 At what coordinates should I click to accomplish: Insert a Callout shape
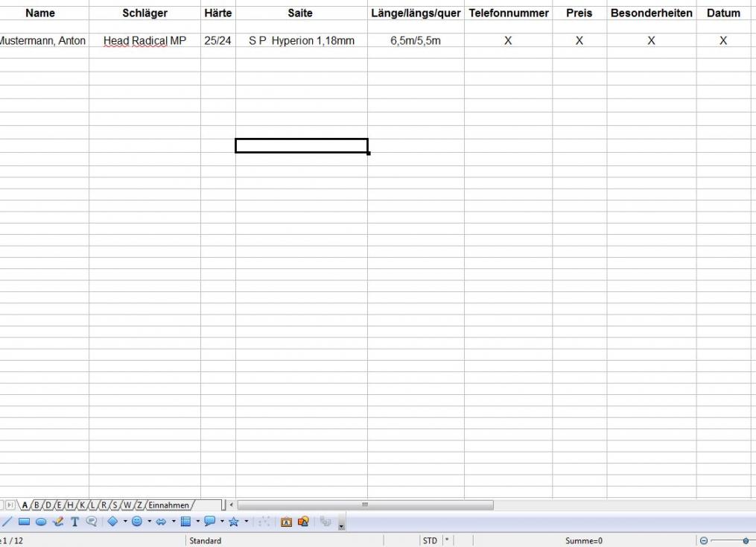(x=92, y=522)
